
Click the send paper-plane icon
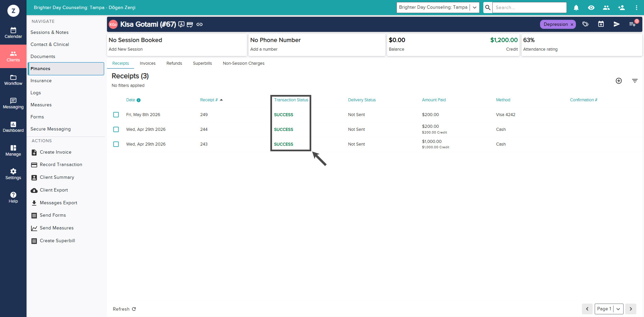pos(616,24)
